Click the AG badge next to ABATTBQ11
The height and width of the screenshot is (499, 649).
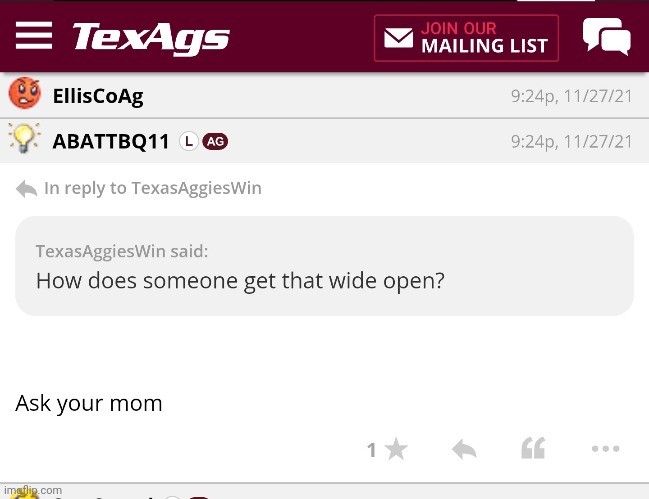[x=215, y=141]
